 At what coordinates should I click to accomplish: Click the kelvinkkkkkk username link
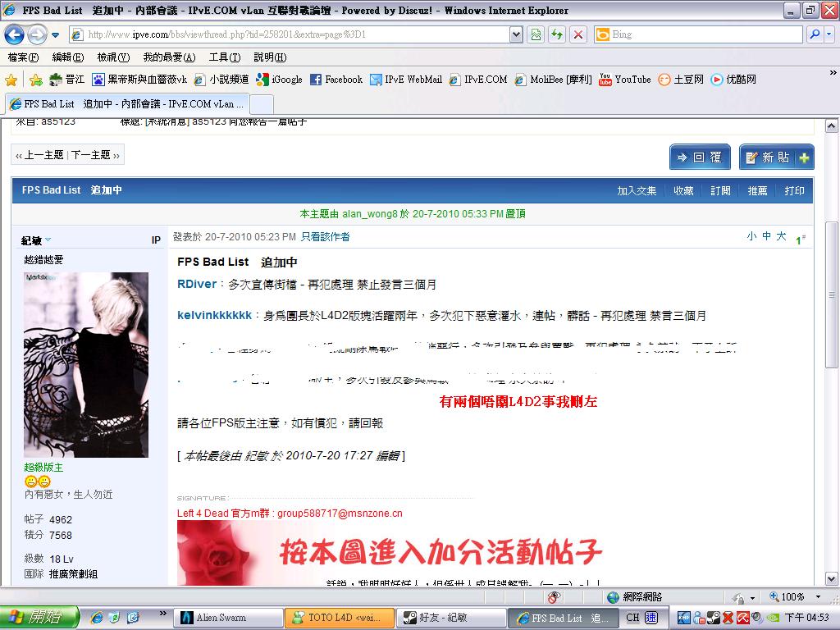click(214, 316)
